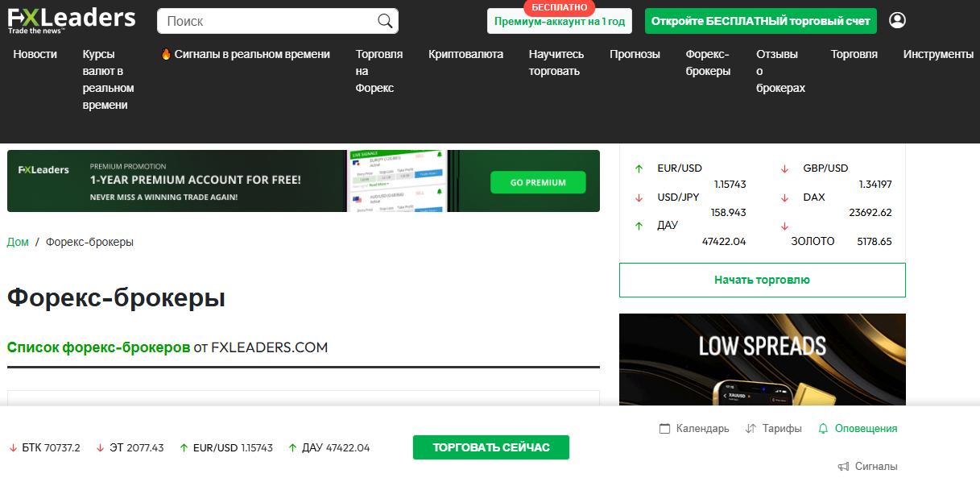The width and height of the screenshot is (980, 478).
Task: Open the Научитесь торговать menu item
Action: tap(556, 63)
